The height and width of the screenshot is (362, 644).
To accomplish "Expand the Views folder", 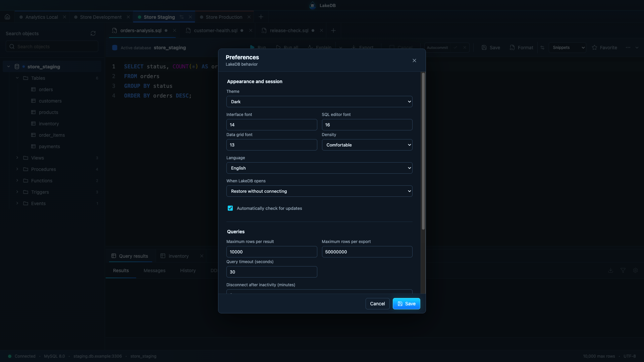I will [17, 158].
